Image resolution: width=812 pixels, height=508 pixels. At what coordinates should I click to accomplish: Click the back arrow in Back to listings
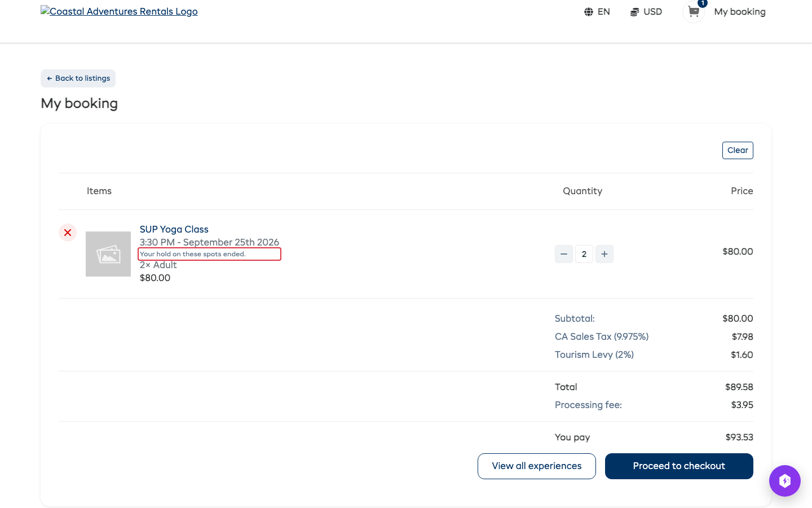(x=50, y=78)
